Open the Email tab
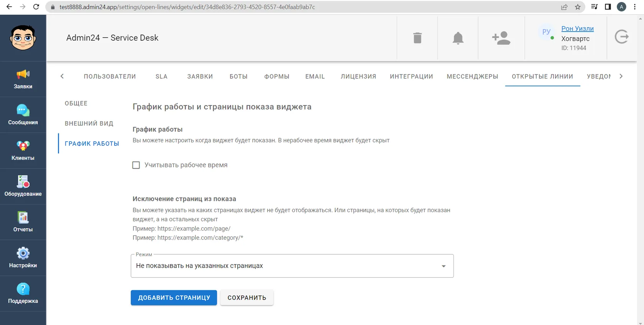644x325 pixels. (315, 76)
